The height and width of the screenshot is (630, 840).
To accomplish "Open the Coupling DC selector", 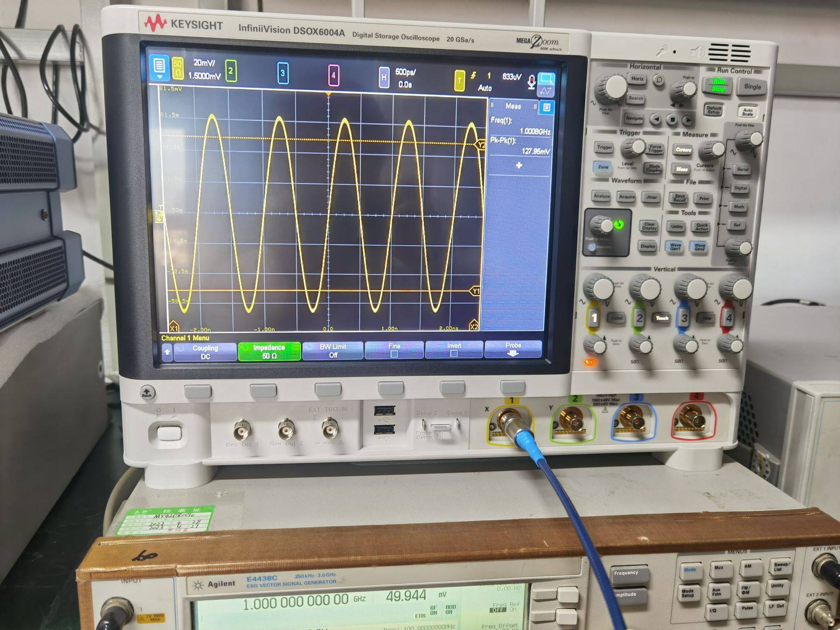I will 205,352.
